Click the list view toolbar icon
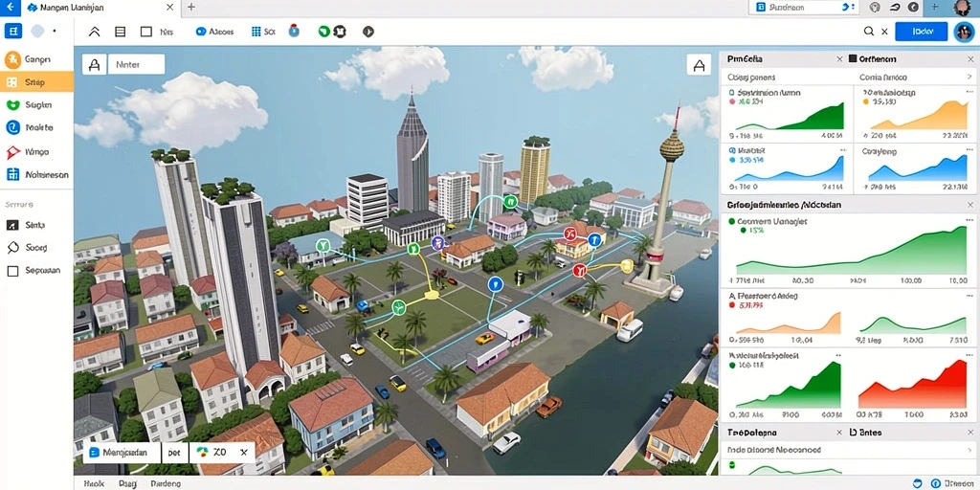The image size is (980, 490). (x=121, y=32)
